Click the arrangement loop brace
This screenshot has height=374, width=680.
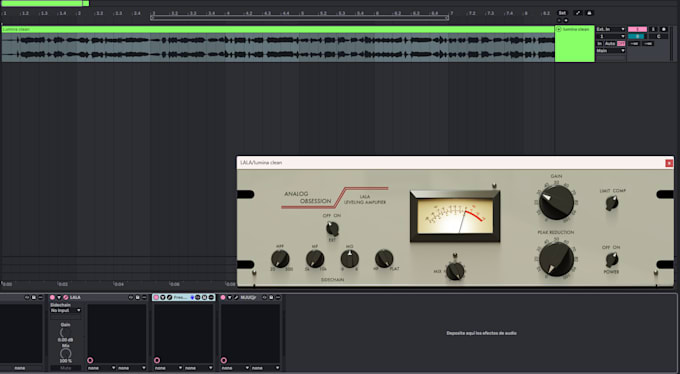[300, 18]
